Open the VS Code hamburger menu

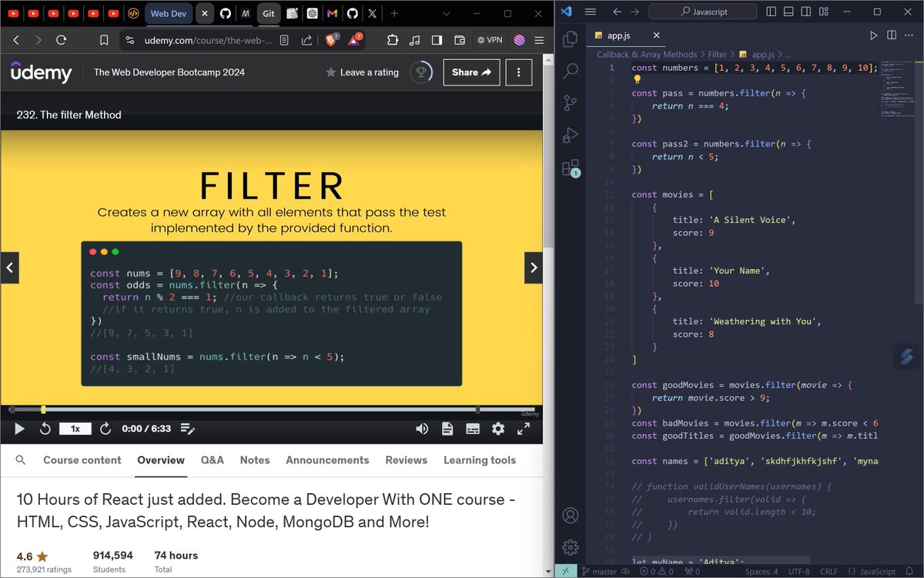[591, 12]
